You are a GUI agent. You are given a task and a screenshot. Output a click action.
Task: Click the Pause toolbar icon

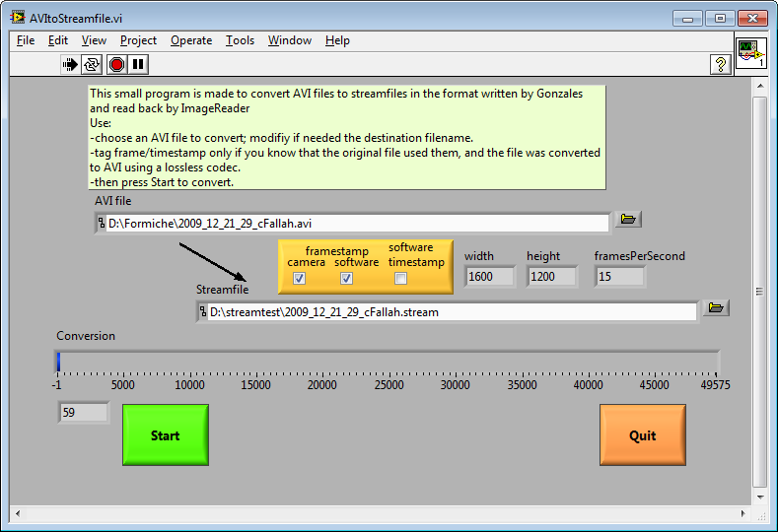138,64
